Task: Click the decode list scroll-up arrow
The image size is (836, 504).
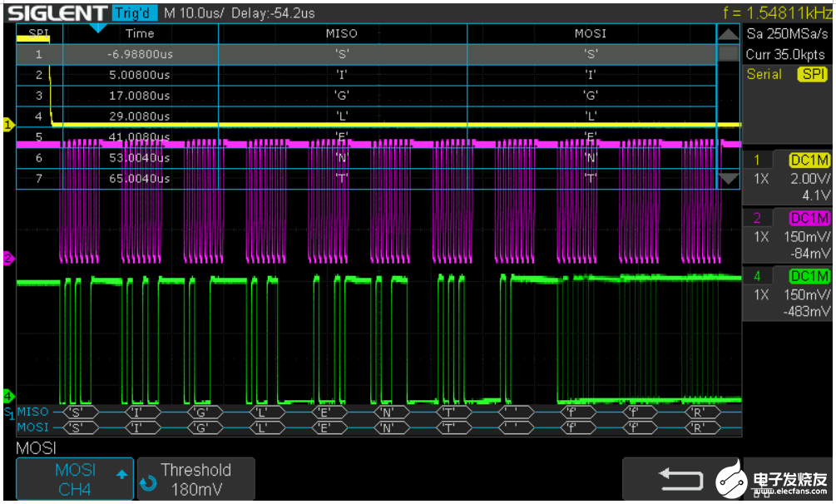Action: (728, 35)
